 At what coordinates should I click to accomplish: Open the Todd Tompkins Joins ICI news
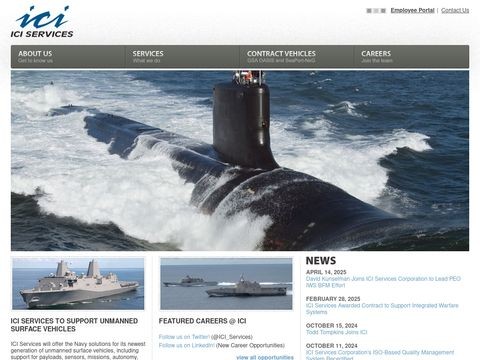336,332
